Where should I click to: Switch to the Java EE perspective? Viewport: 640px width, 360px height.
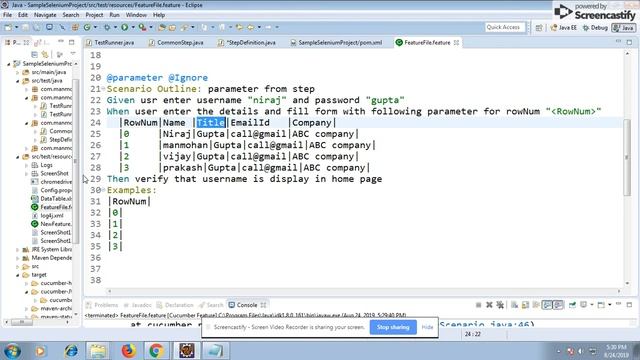pyautogui.click(x=563, y=28)
